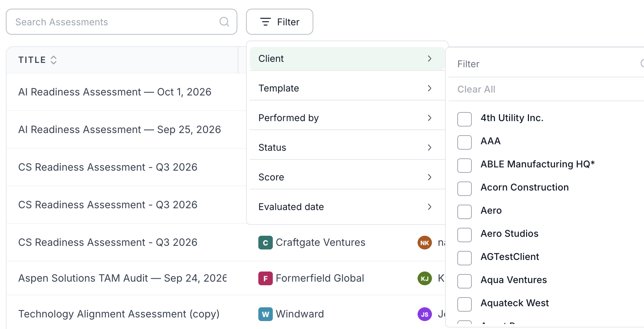
Task: Open Aspen Solutions TAM Audit — Sep 24, 2026
Action: pos(122,278)
